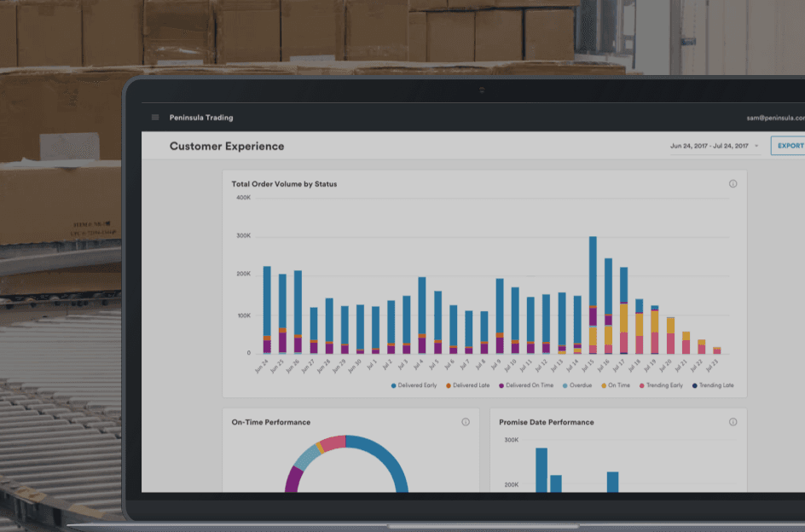Click the Total Order Volume by Status title

coord(284,184)
